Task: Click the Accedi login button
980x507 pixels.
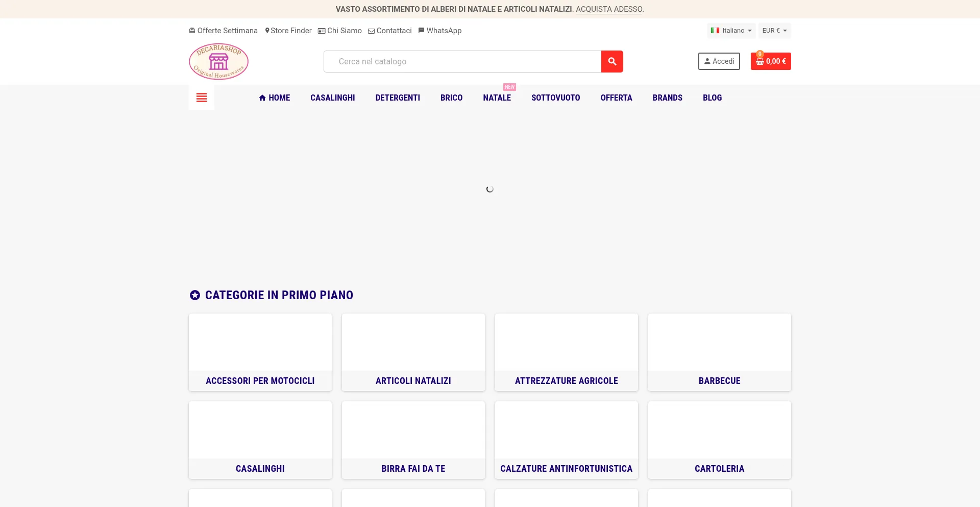Action: click(x=719, y=61)
